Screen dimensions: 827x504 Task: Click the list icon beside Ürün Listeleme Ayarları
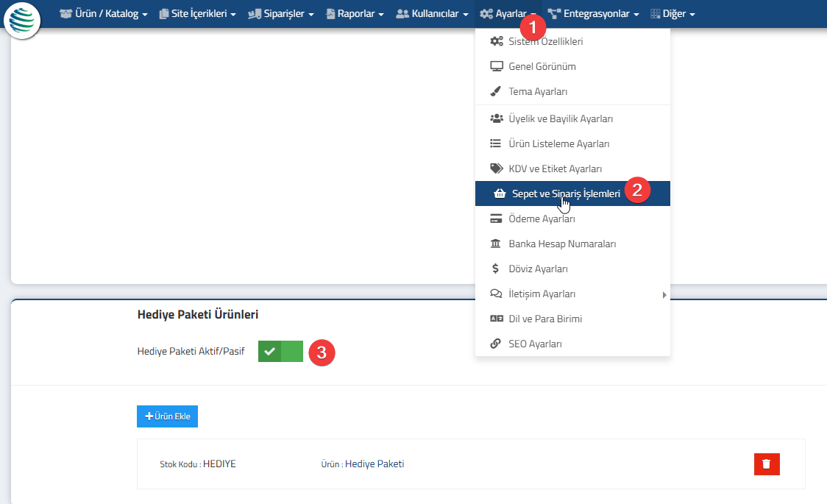pyautogui.click(x=496, y=143)
